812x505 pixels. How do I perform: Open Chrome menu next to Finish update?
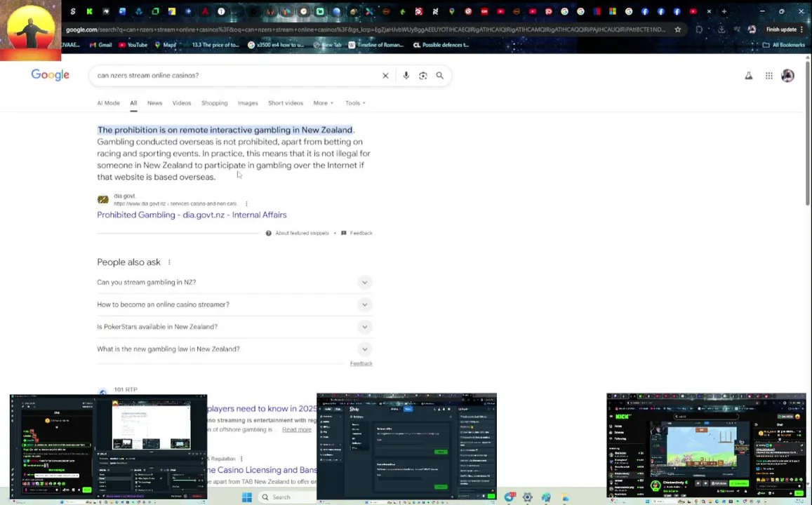click(x=801, y=29)
